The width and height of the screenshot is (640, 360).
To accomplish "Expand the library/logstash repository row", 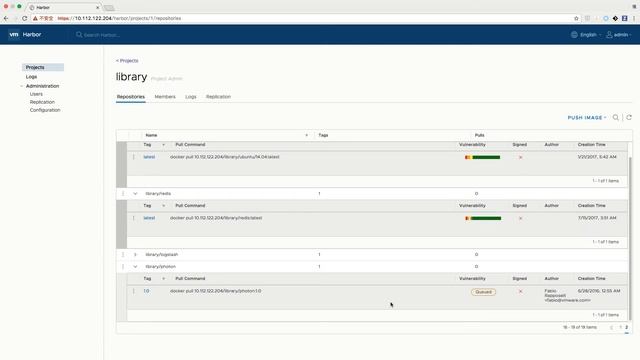I will [135, 254].
